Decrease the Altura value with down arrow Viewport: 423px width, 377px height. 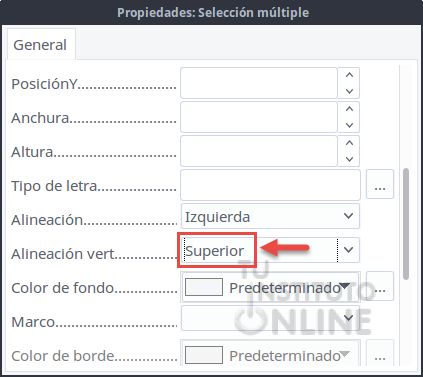pyautogui.click(x=349, y=159)
